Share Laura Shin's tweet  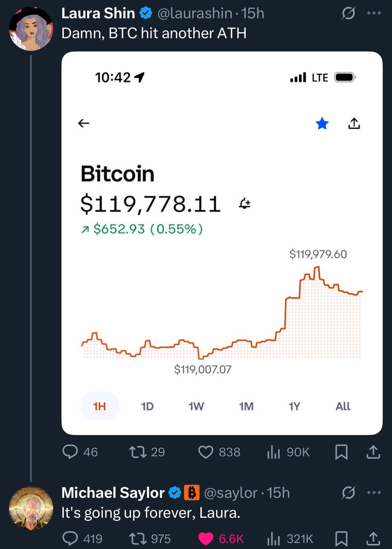click(x=373, y=452)
